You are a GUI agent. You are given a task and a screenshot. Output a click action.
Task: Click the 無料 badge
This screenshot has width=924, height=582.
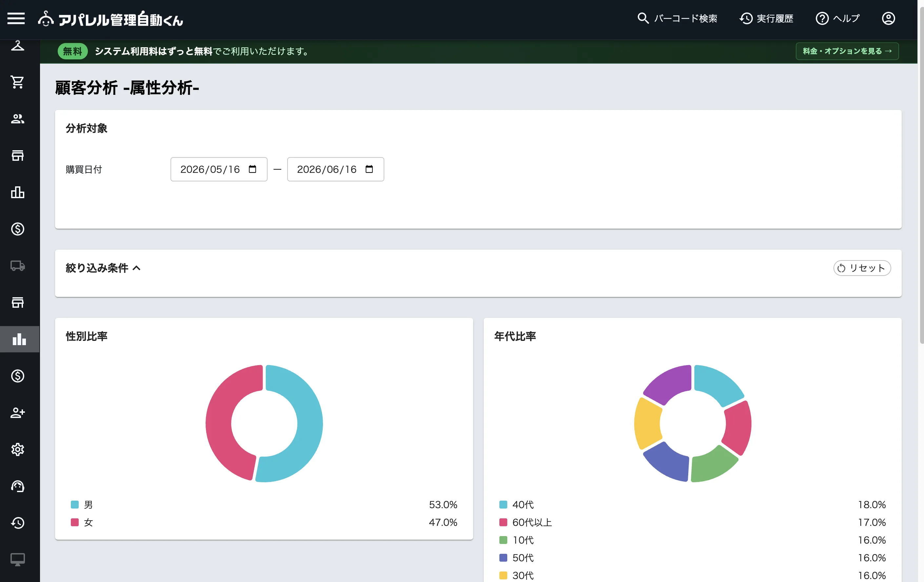click(72, 51)
